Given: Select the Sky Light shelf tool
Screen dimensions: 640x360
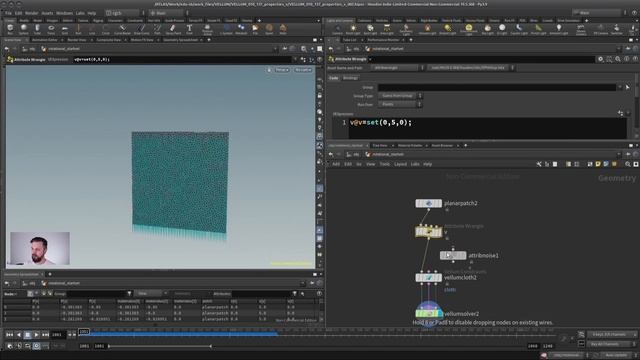Looking at the screenshot, I should (x=487, y=29).
